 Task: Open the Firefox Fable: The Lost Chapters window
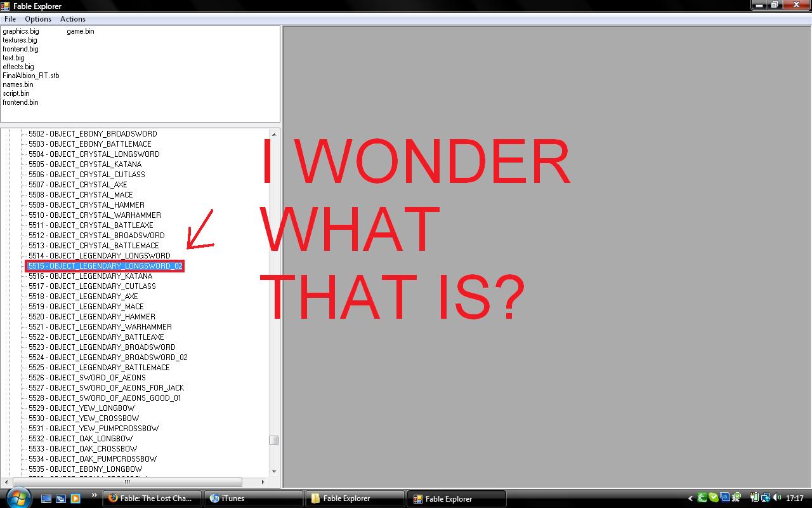click(x=152, y=498)
